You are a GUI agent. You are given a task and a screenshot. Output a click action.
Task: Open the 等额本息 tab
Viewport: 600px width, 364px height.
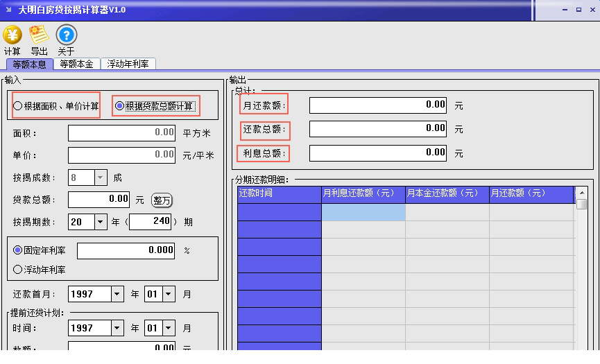[28, 64]
